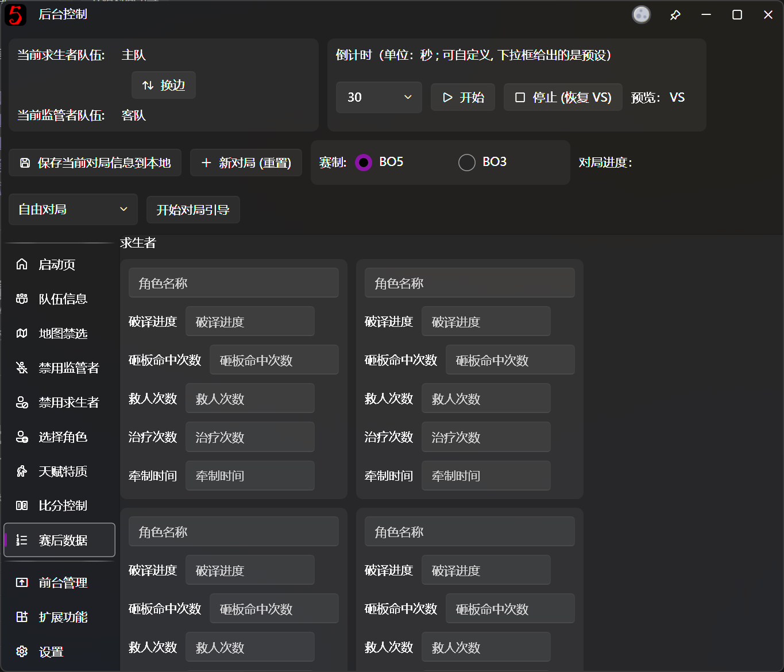Expand the 自由对局 mode dropdown
This screenshot has width=784, height=672.
click(x=72, y=209)
